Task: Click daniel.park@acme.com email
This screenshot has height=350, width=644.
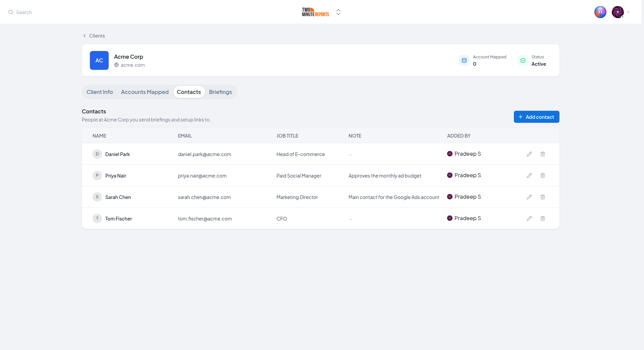Action: click(x=205, y=154)
